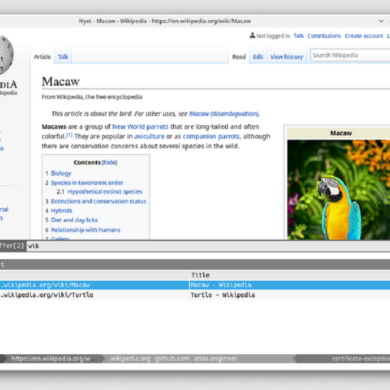The height and width of the screenshot is (390, 390).
Task: Switch to the Talk tab beside Article
Action: [x=63, y=57]
